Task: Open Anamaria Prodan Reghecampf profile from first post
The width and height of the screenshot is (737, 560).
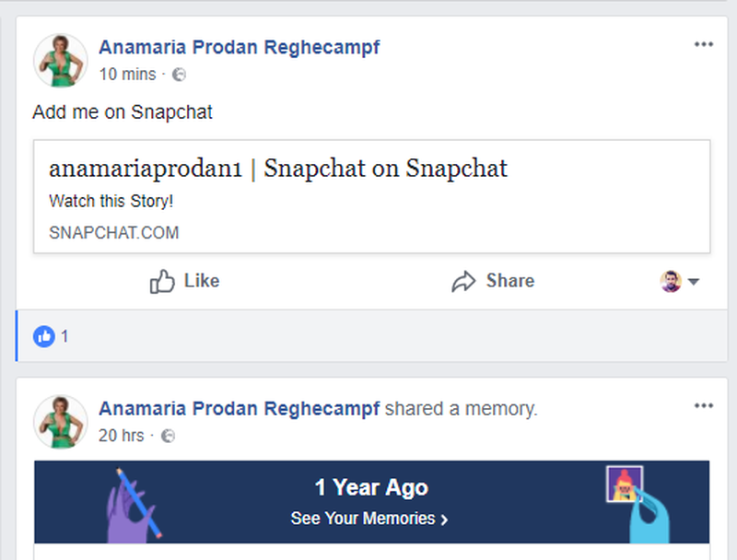Action: click(239, 47)
